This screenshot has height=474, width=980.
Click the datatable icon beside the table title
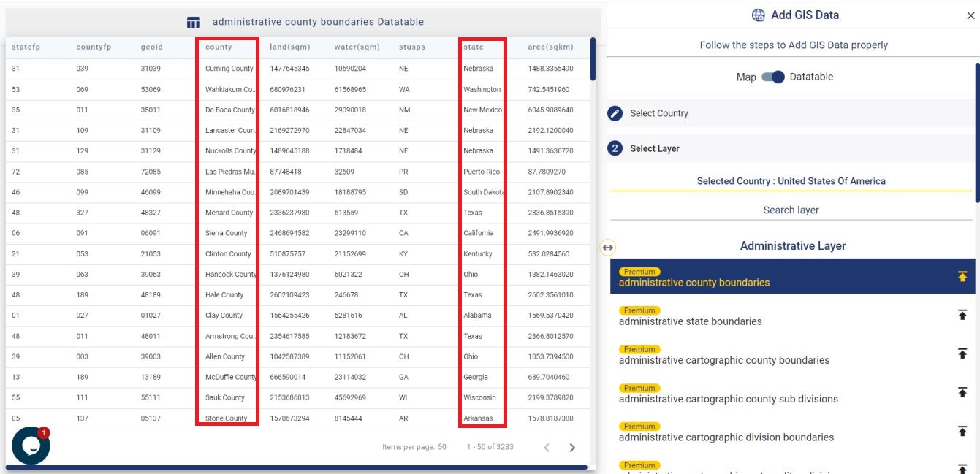(x=193, y=23)
